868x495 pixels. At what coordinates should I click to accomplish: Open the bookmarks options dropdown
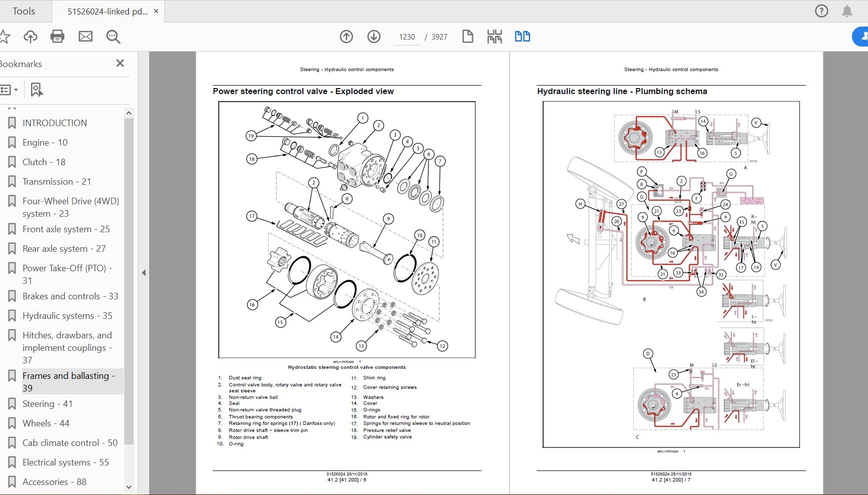9,90
